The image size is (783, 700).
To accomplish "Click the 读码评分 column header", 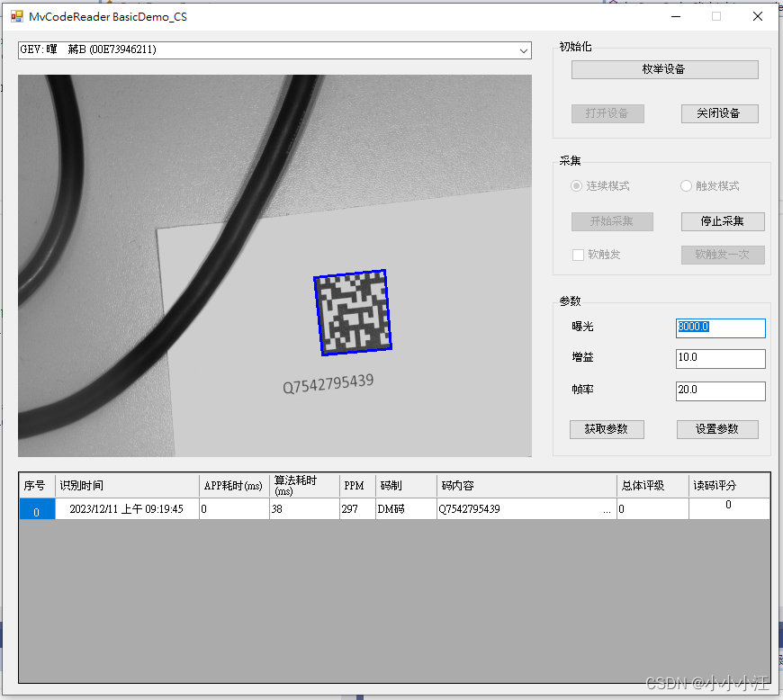I will click(729, 485).
